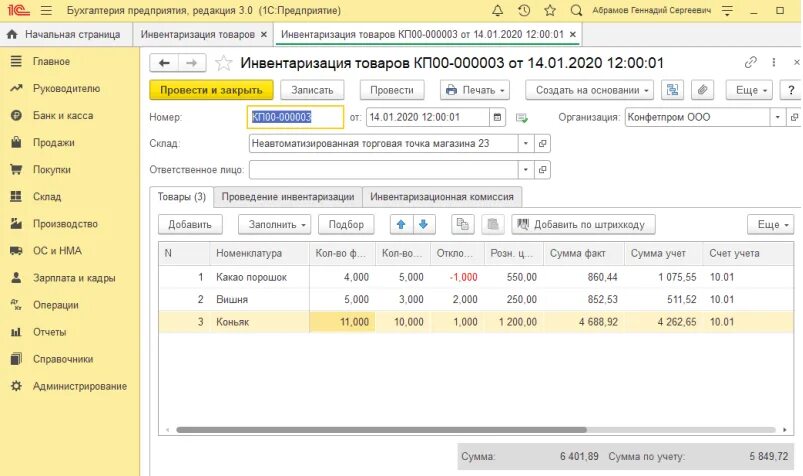Open Организация dropdown arrow
This screenshot has height=476, width=803.
777,117
